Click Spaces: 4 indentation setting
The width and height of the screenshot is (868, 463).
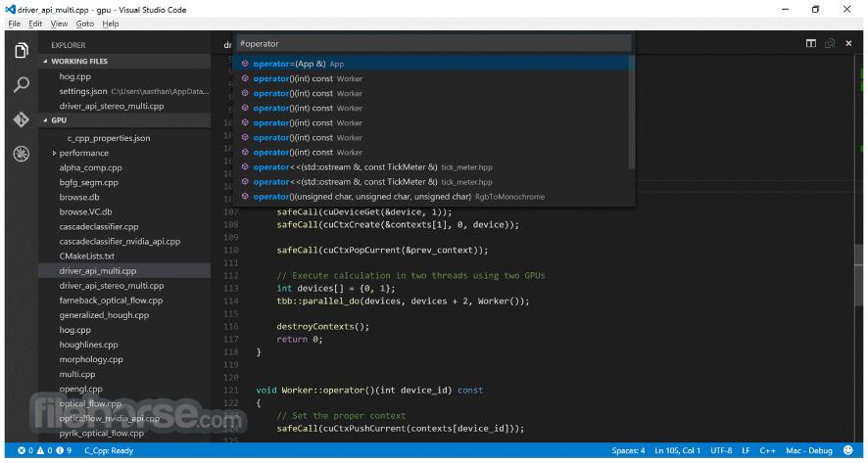(x=628, y=450)
